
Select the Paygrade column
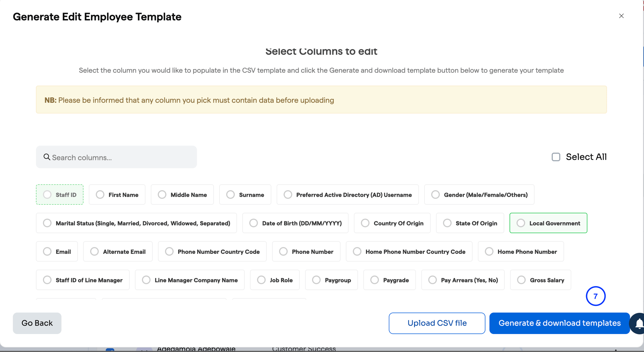tap(390, 280)
